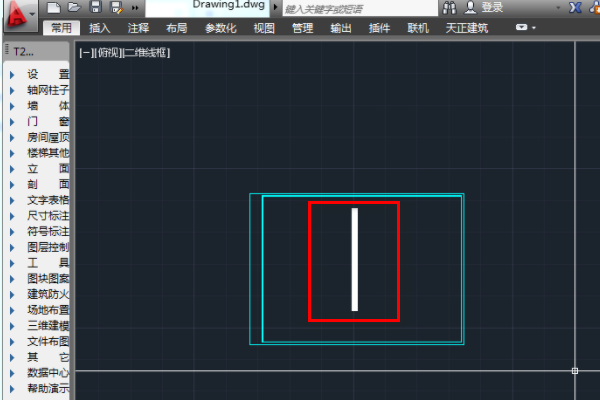600x400 pixels.
Task: Open the AutoCAD application menu button
Action: click(20, 15)
